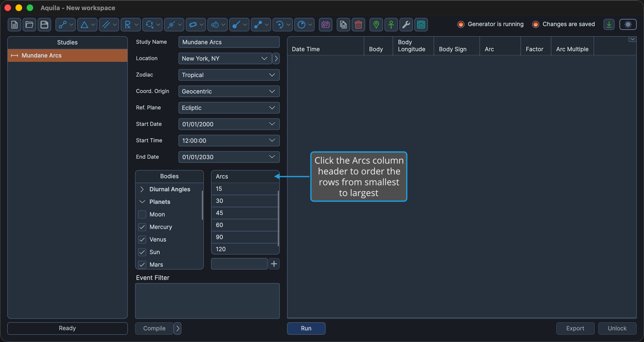Enable the Moon checkbox

pos(142,214)
